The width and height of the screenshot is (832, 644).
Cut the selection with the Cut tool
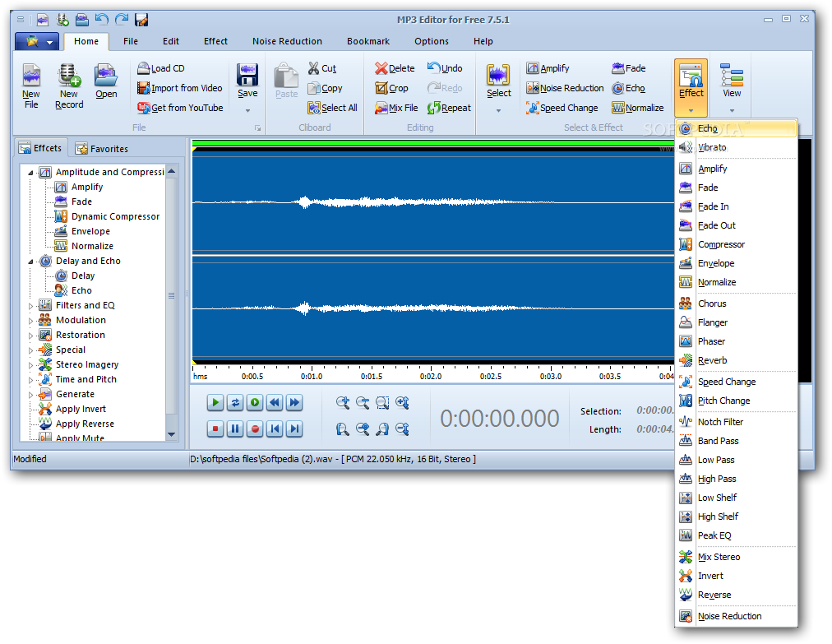321,68
